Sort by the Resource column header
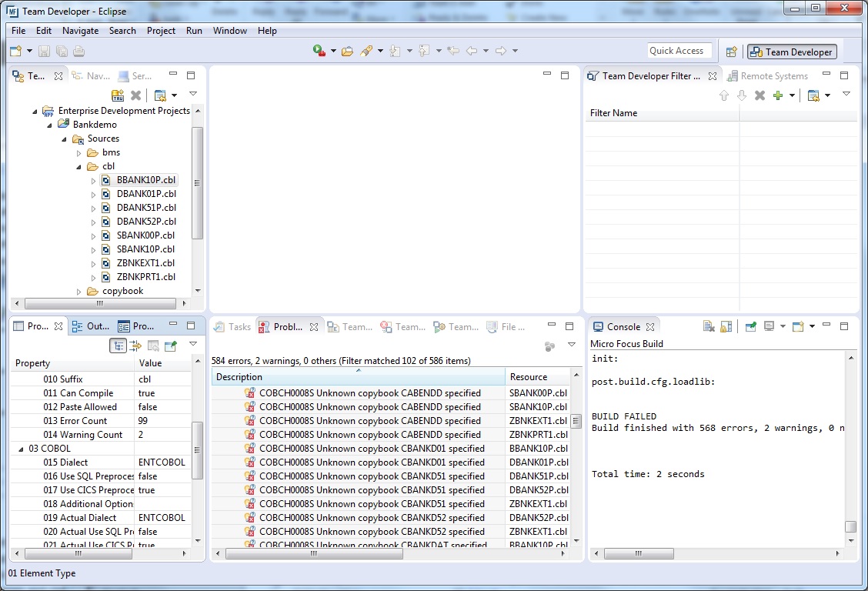Viewport: 868px width, 591px height. [x=538, y=377]
